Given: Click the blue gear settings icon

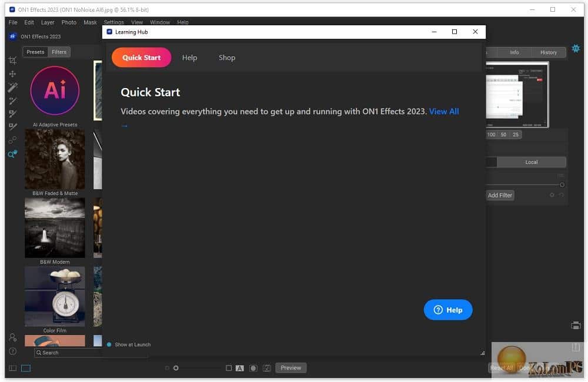Looking at the screenshot, I should tap(576, 48).
